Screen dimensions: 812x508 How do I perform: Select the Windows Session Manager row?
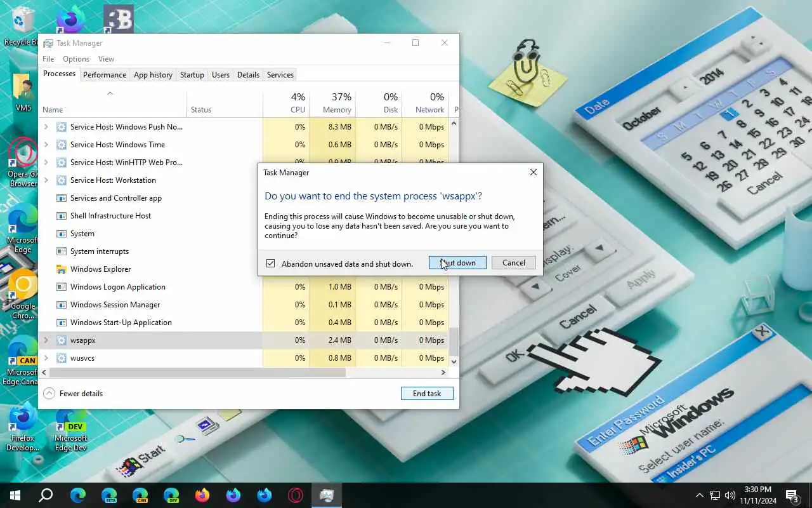pos(244,305)
